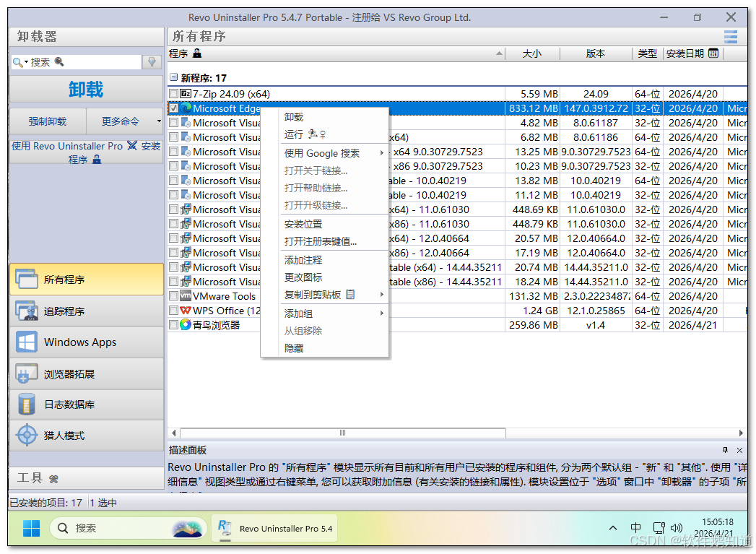Collapse the 新程序: 17 group
The width and height of the screenshot is (756, 554).
pyautogui.click(x=173, y=77)
